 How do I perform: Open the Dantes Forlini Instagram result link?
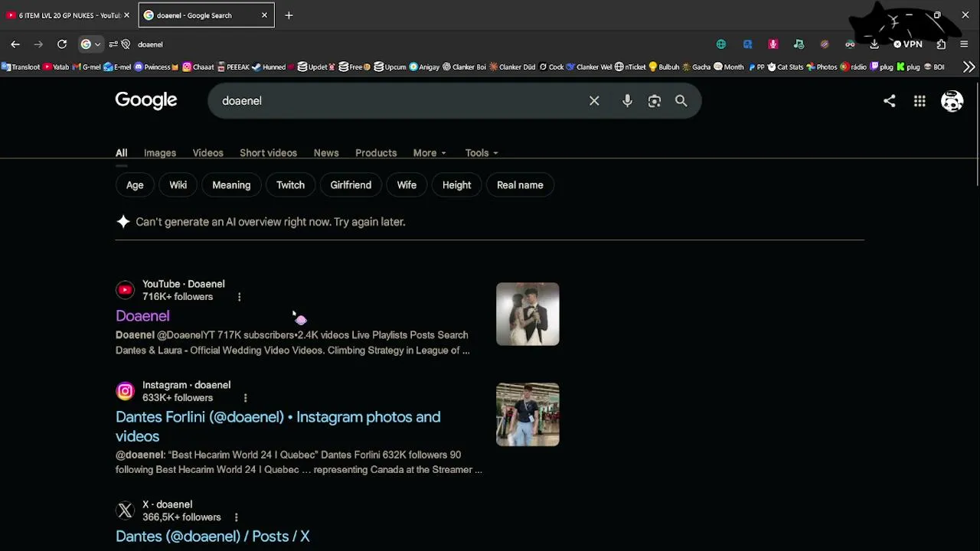click(x=278, y=426)
